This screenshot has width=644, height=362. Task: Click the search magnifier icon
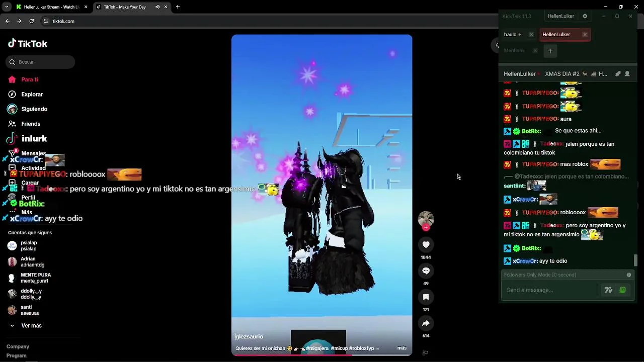[x=12, y=62]
